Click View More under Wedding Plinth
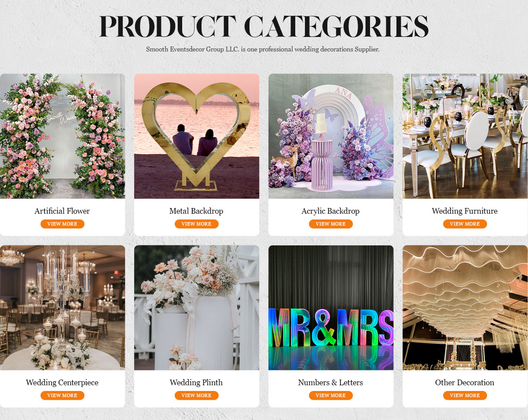Image resolution: width=528 pixels, height=420 pixels. [x=196, y=395]
